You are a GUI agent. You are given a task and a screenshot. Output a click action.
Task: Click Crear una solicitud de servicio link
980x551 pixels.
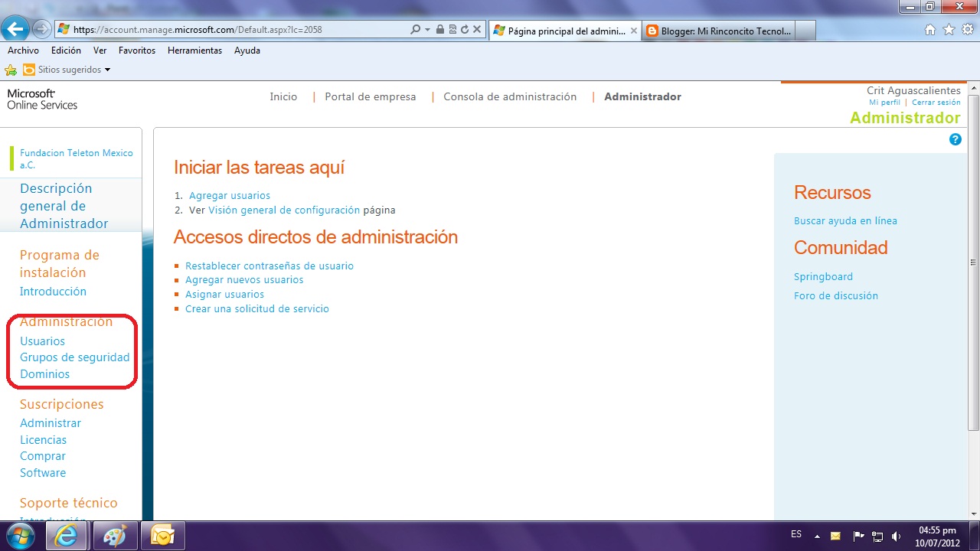(x=257, y=309)
